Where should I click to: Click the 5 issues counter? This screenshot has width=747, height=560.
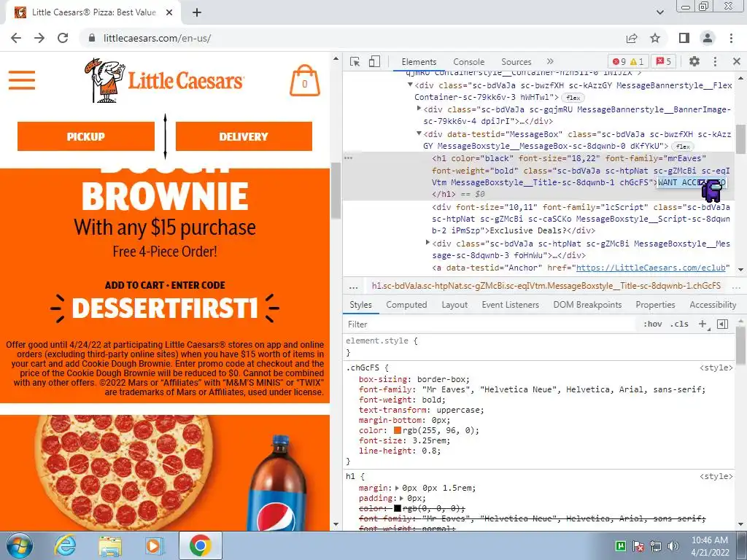pyautogui.click(x=664, y=61)
